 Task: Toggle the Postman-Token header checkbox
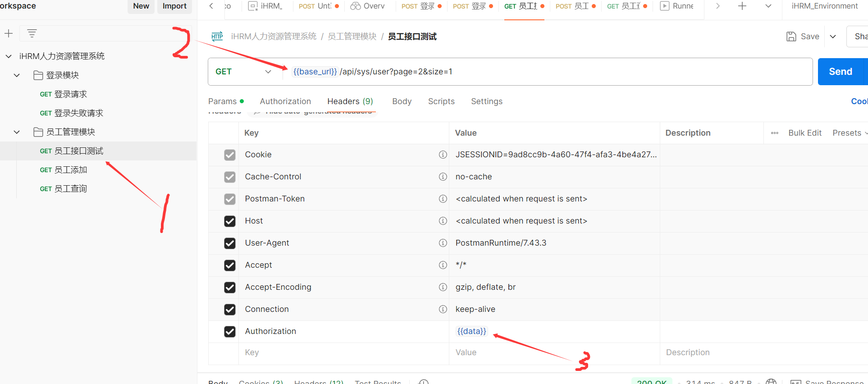[230, 199]
